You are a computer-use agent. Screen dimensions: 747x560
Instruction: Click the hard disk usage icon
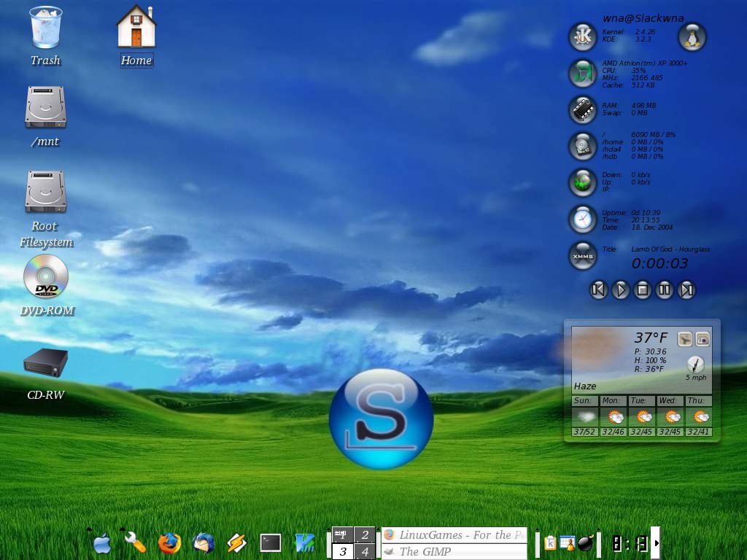583,146
